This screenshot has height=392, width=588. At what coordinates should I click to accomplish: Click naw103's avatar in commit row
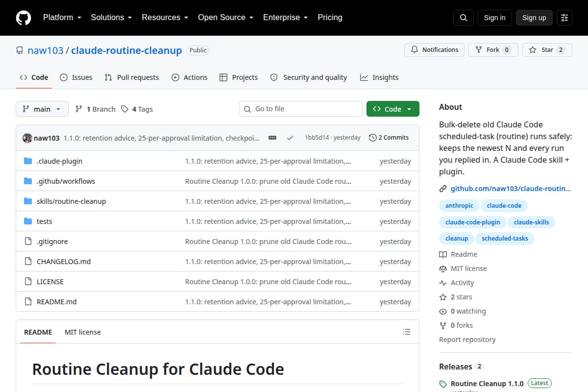27,138
